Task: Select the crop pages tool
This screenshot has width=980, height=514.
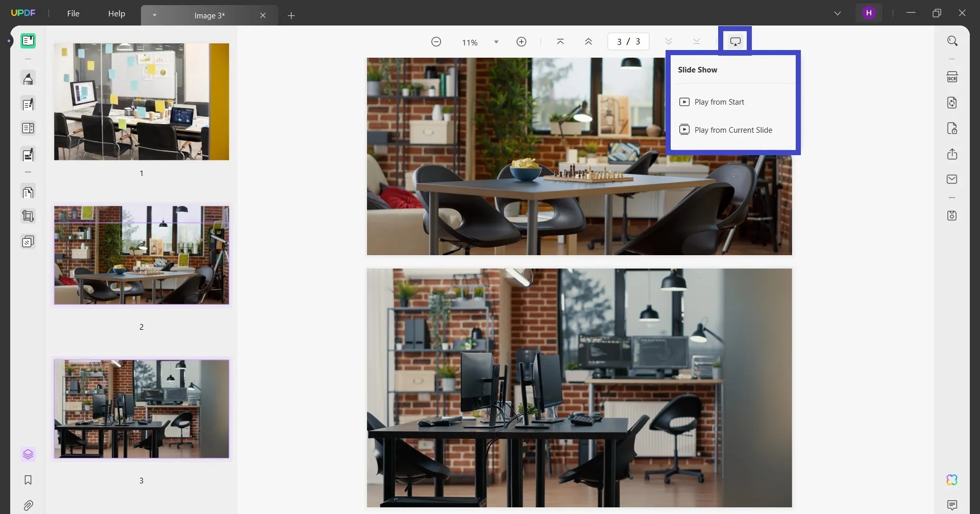Action: 28,216
